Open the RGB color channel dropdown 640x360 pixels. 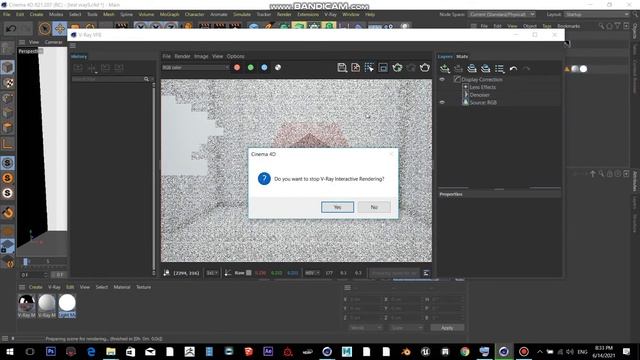(196, 68)
